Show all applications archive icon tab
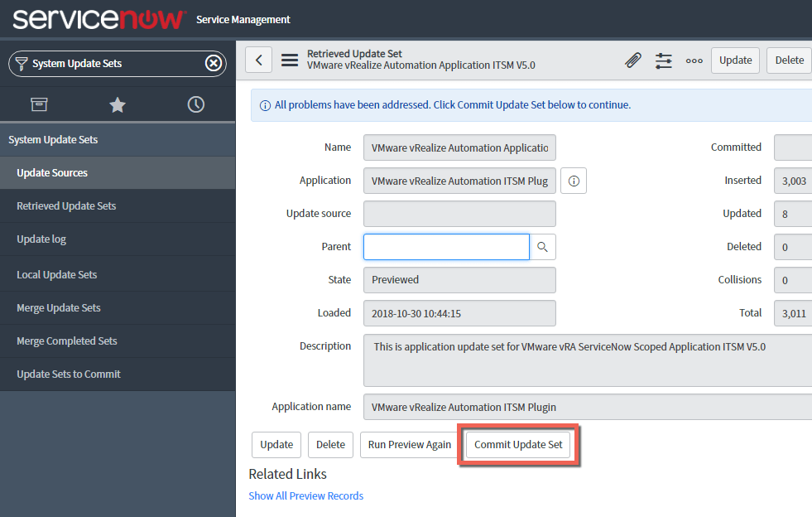Image resolution: width=812 pixels, height=517 pixels. 39,104
